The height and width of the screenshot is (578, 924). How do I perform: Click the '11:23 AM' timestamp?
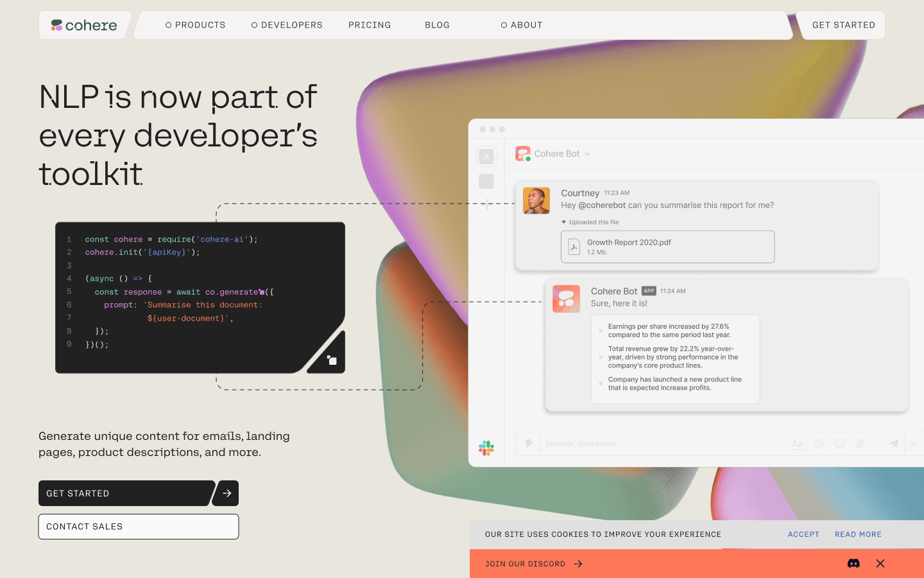click(x=617, y=193)
